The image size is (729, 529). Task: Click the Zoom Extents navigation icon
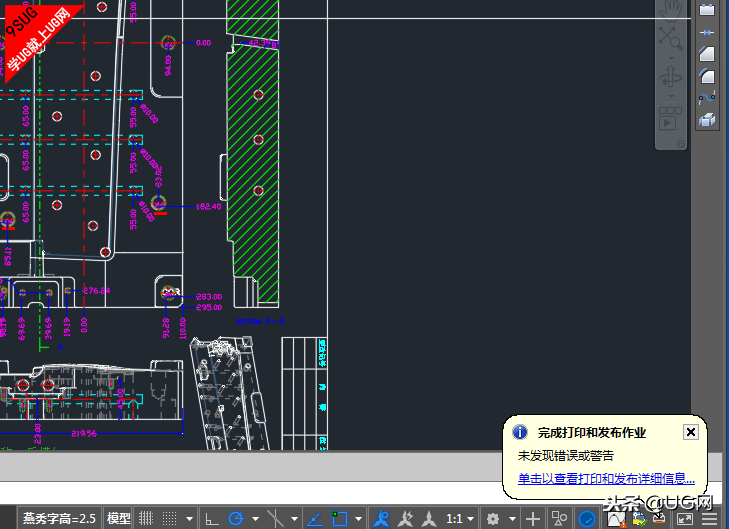tap(670, 38)
